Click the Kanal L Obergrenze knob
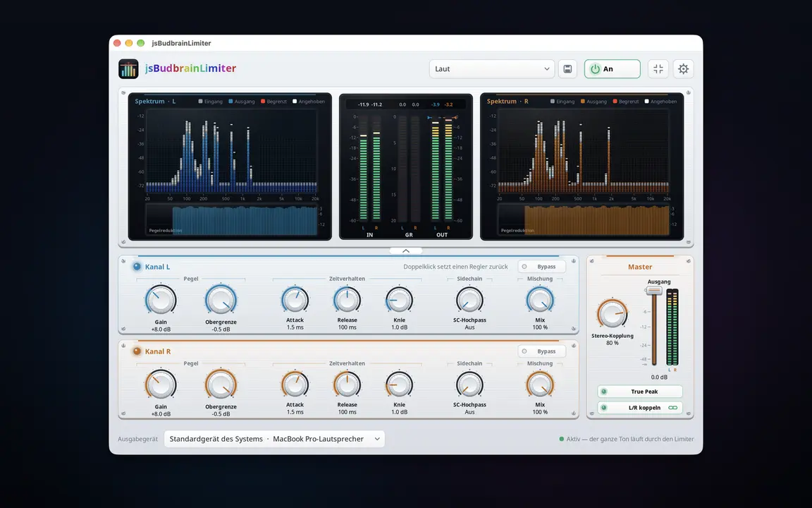This screenshot has width=812, height=508. point(221,300)
